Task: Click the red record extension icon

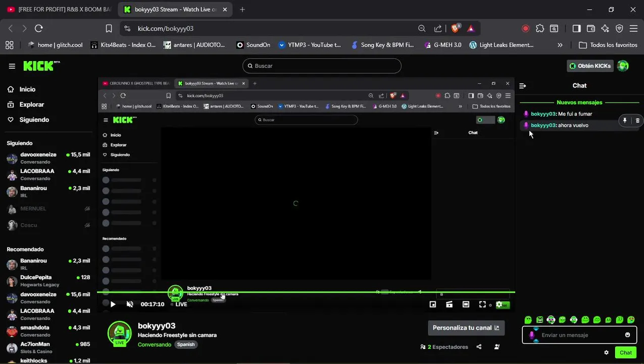Action: 525,28
